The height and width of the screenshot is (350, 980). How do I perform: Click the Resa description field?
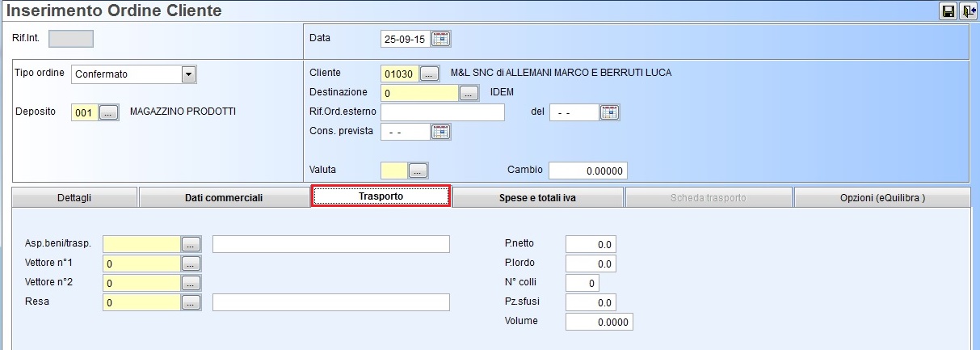pyautogui.click(x=330, y=302)
